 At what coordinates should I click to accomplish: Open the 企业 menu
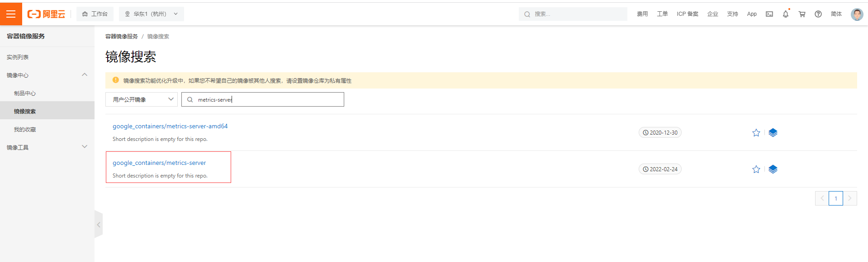[x=713, y=14]
